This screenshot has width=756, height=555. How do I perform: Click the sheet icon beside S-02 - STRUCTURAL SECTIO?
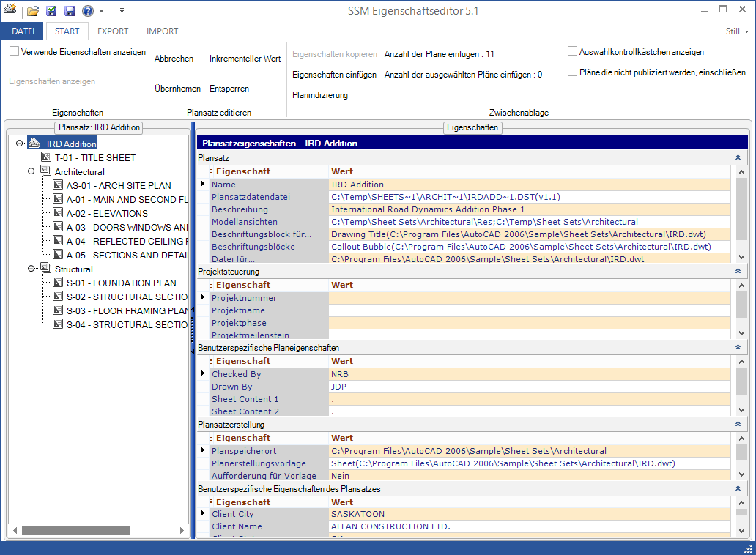click(x=58, y=297)
